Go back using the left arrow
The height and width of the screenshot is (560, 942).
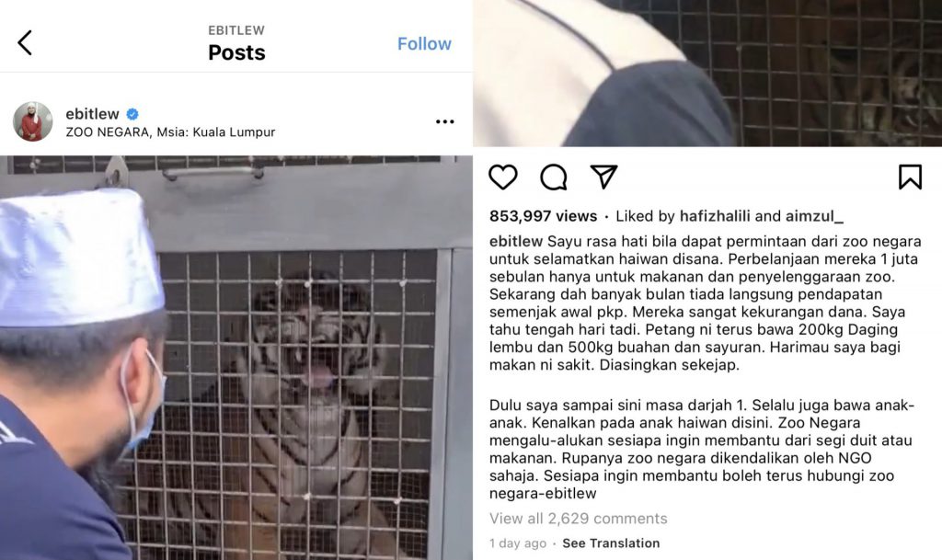point(25,43)
